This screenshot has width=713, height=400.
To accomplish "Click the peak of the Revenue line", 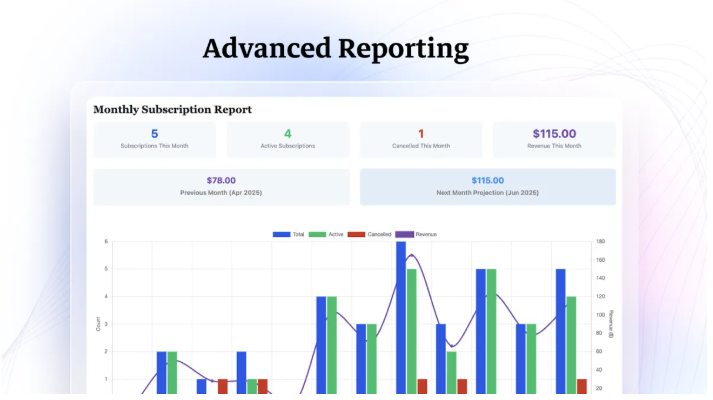I will [x=410, y=255].
